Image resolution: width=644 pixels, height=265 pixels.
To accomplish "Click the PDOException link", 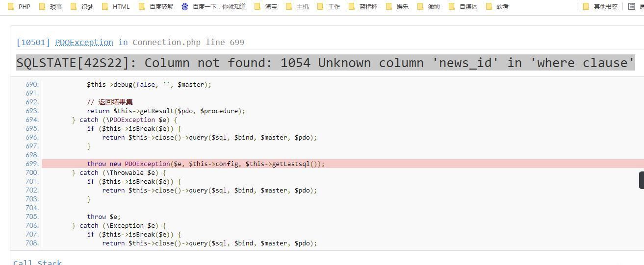I will coord(84,42).
